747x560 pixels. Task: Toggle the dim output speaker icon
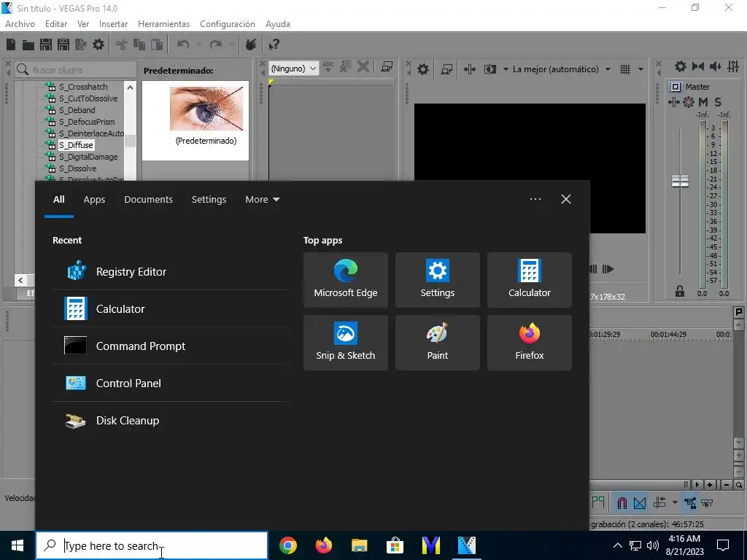(715, 66)
